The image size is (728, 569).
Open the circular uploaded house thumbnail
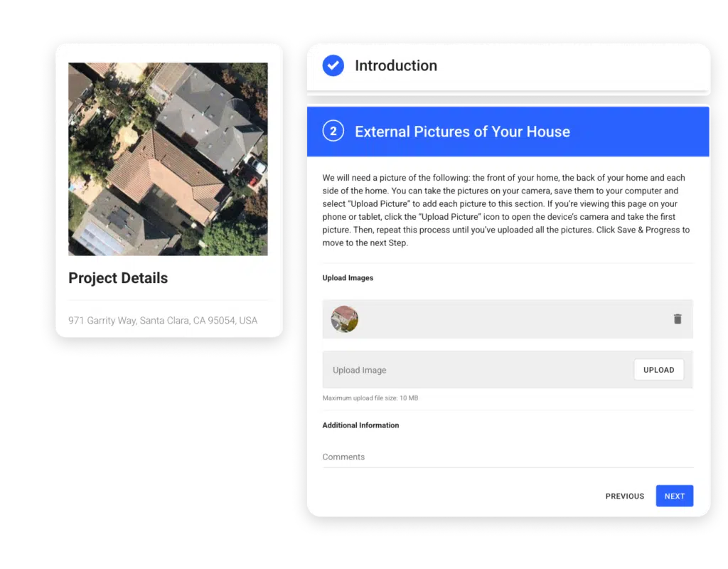345,319
